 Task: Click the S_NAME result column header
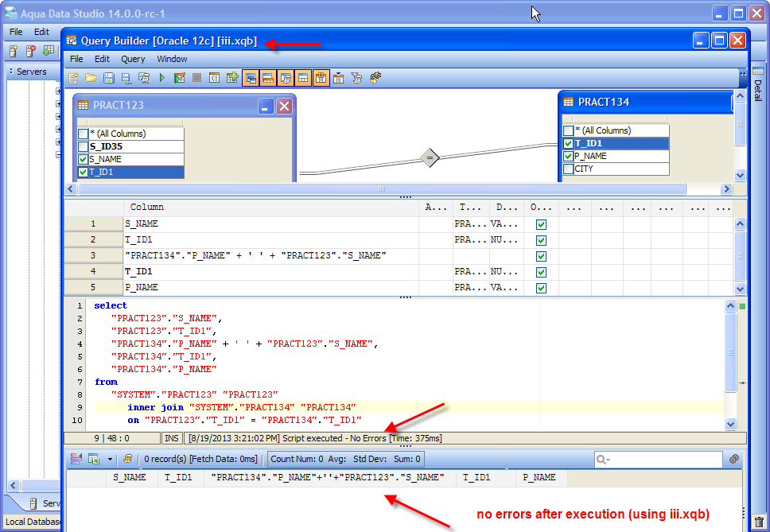click(x=130, y=477)
